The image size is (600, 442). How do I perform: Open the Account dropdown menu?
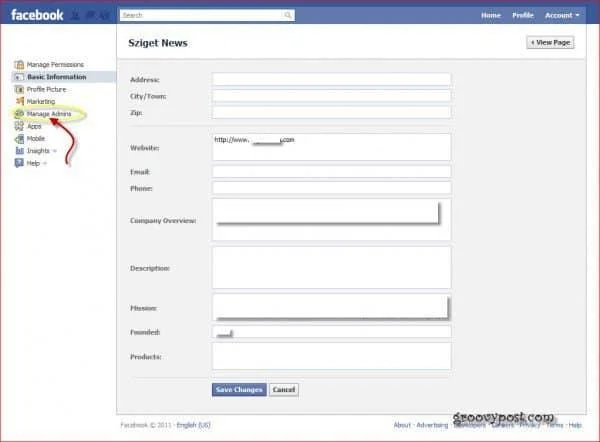coord(562,15)
